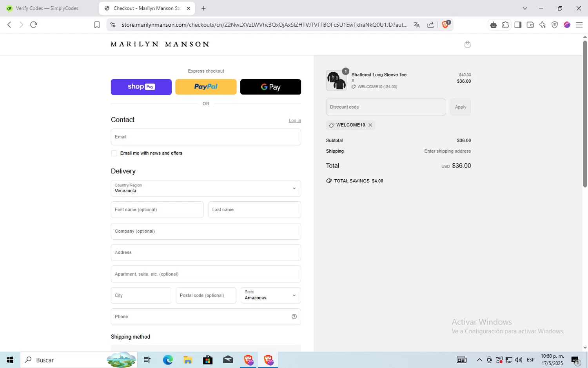Open the browser hamburger menu
The width and height of the screenshot is (588, 368).
coord(579,25)
